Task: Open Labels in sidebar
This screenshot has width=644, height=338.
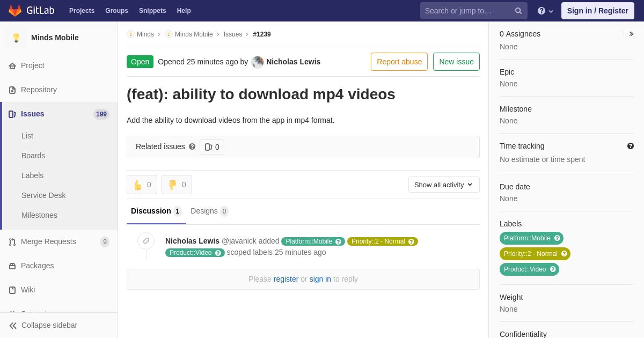Action: 32,175
